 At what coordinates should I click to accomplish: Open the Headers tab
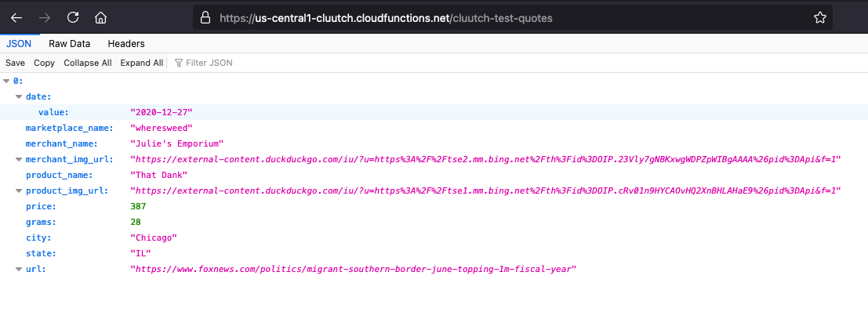(x=126, y=44)
